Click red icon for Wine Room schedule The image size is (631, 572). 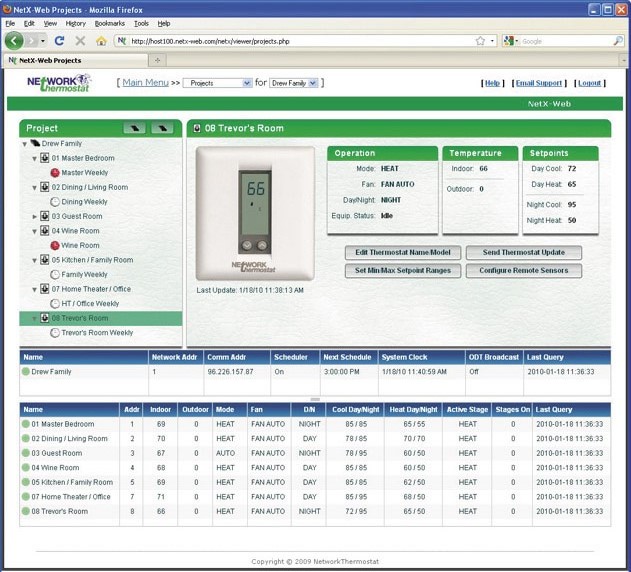click(55, 245)
